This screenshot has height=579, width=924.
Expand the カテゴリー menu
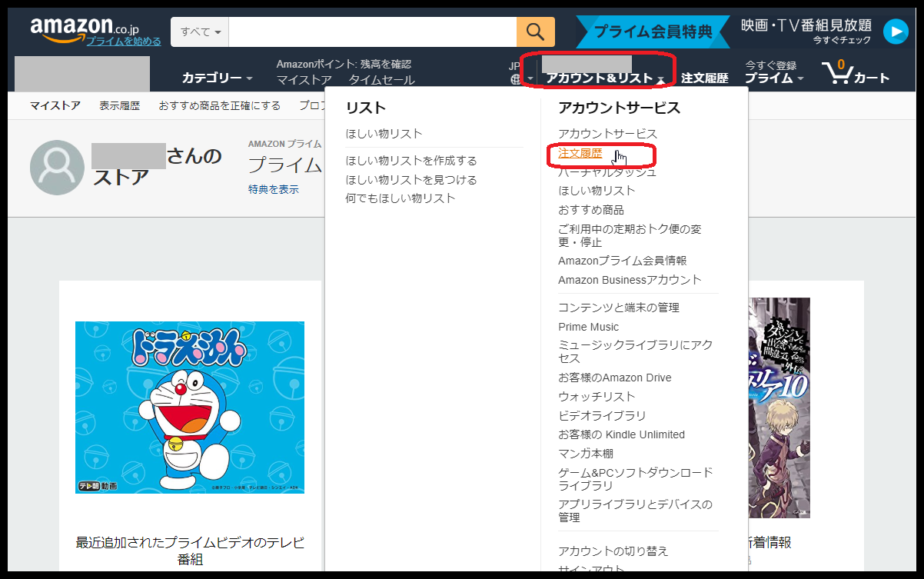[217, 78]
